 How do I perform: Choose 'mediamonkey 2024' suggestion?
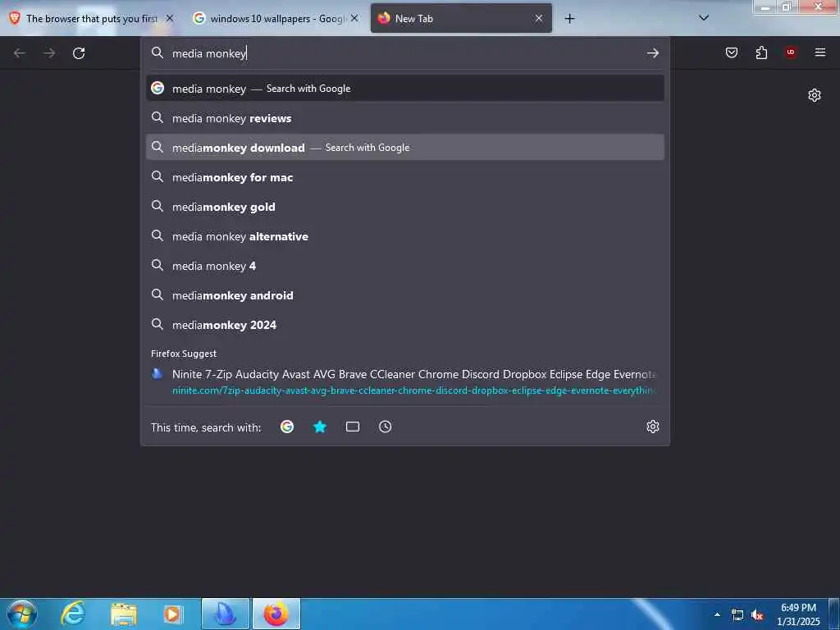point(405,325)
